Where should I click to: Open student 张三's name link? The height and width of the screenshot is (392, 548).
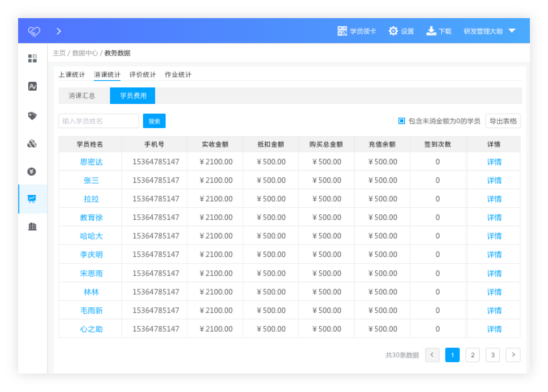(x=91, y=180)
